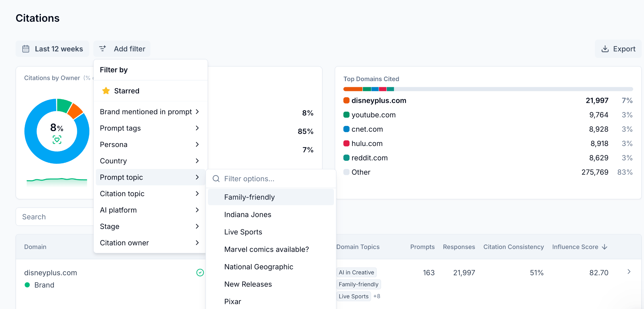Click the Family-friendly topic tag in table

358,284
